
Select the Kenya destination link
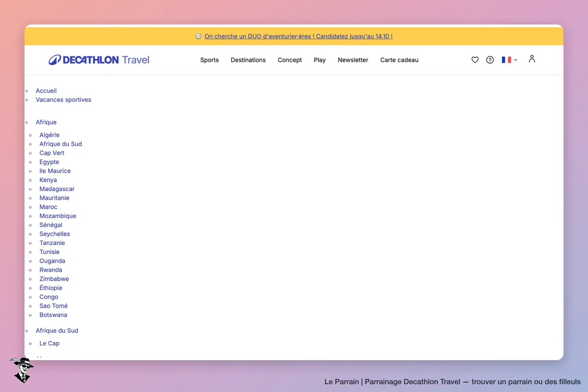point(48,180)
